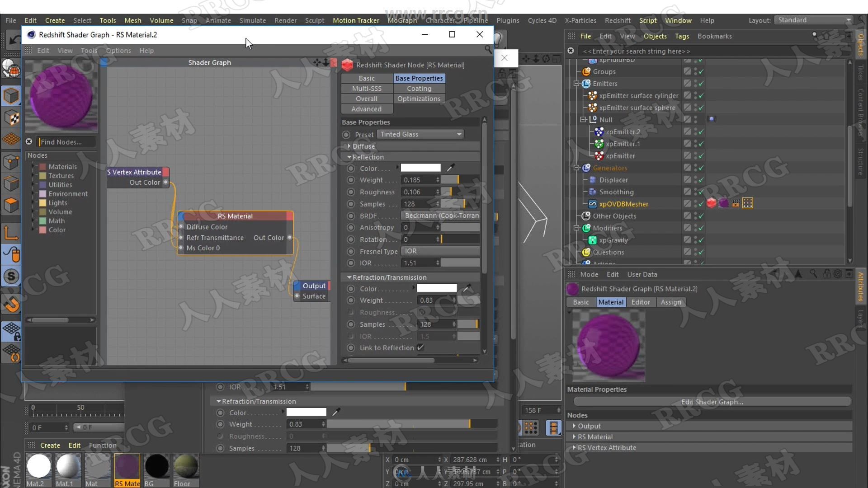The height and width of the screenshot is (488, 868).
Task: Select the BG black material thumbnail
Action: (x=156, y=466)
